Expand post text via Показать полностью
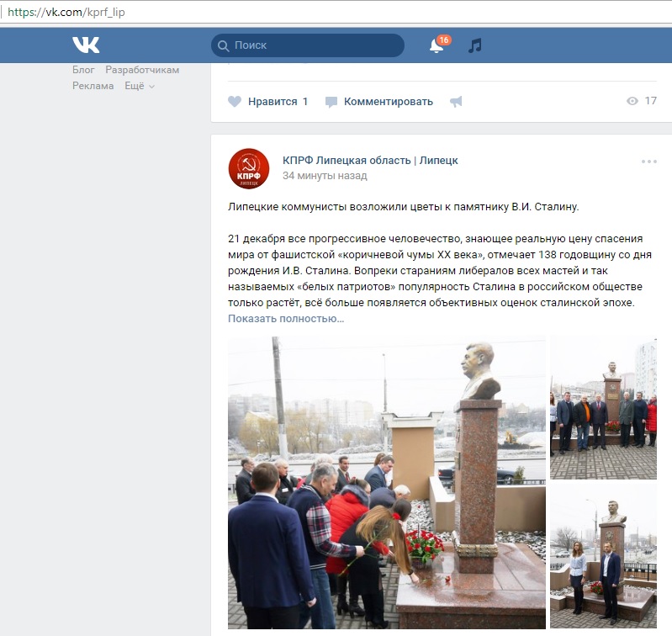The image size is (672, 636). click(286, 319)
